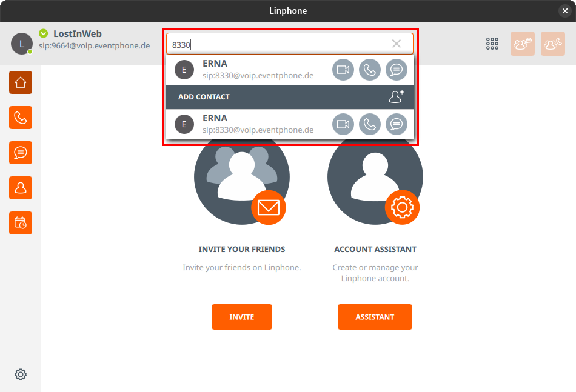Open contacts list via sidebar person icon
This screenshot has height=392, width=576.
[x=21, y=188]
